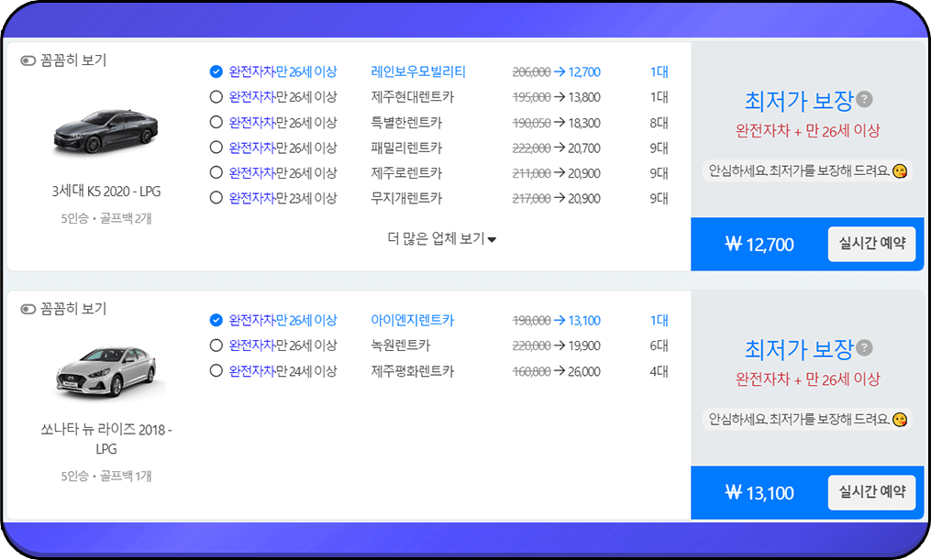Click the 완전자차 link on 특별한렌트카 row

(251, 121)
